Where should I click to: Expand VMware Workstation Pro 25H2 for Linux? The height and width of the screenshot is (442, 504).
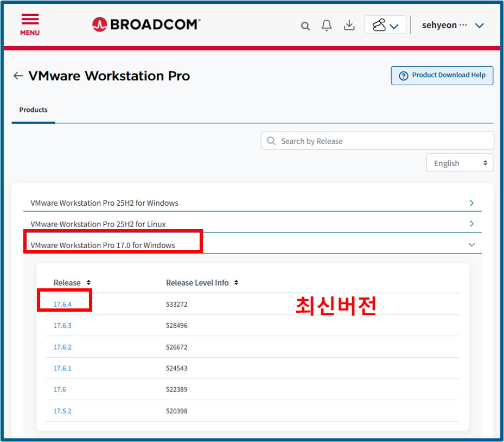point(252,224)
